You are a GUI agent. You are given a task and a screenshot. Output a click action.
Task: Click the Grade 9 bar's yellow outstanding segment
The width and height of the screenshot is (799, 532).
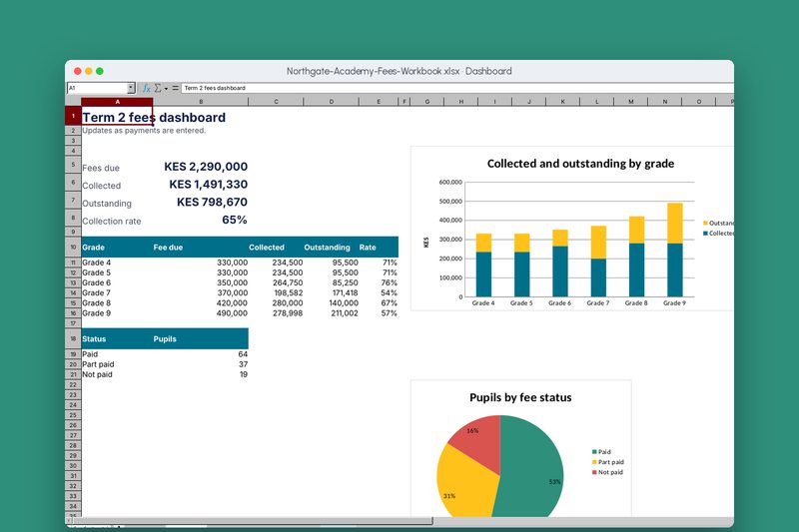click(x=675, y=223)
